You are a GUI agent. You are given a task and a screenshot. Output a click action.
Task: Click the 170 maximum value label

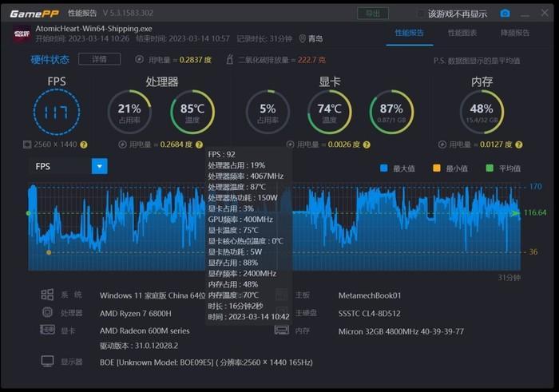coord(536,186)
